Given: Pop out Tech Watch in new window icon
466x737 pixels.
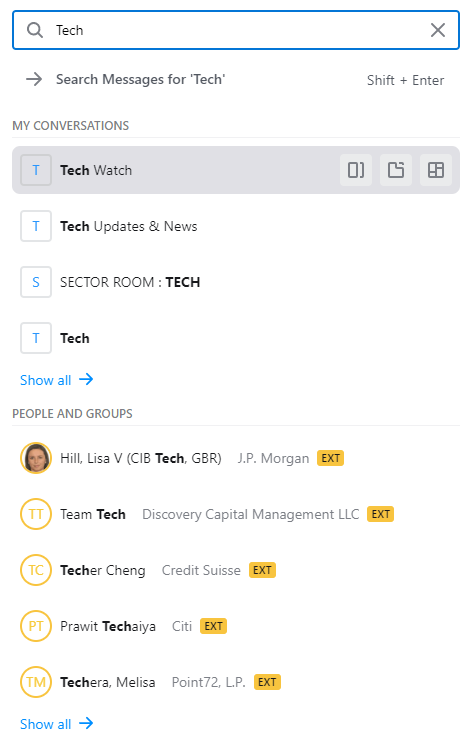Looking at the screenshot, I should click(396, 170).
